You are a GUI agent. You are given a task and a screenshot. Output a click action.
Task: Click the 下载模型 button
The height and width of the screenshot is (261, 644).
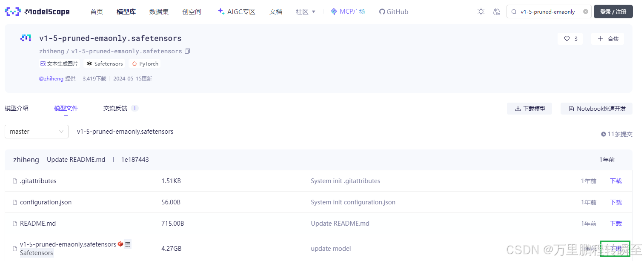[530, 109]
